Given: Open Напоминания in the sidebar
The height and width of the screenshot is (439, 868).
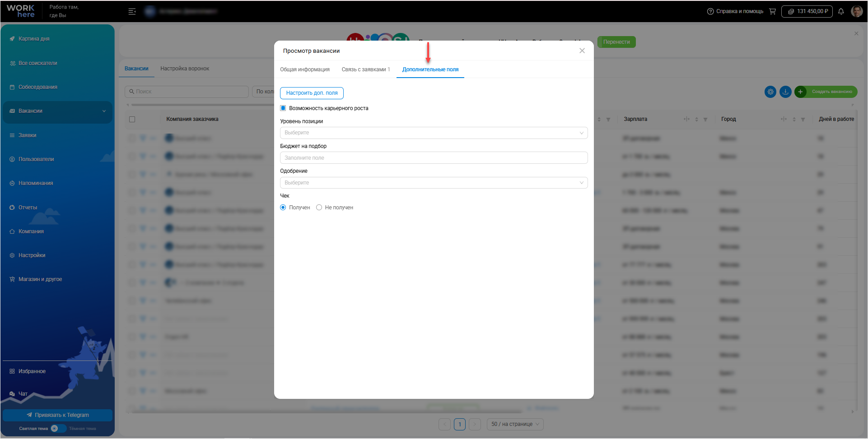Looking at the screenshot, I should coord(35,183).
